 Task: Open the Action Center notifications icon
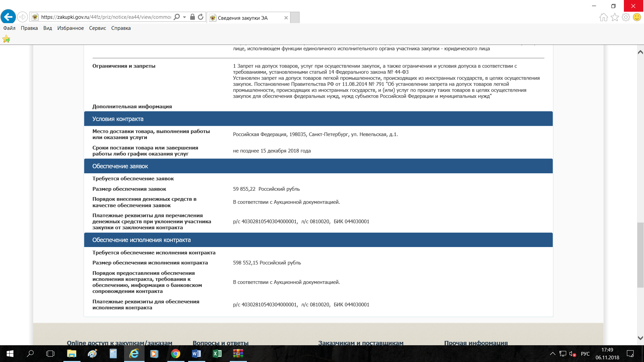pyautogui.click(x=630, y=354)
